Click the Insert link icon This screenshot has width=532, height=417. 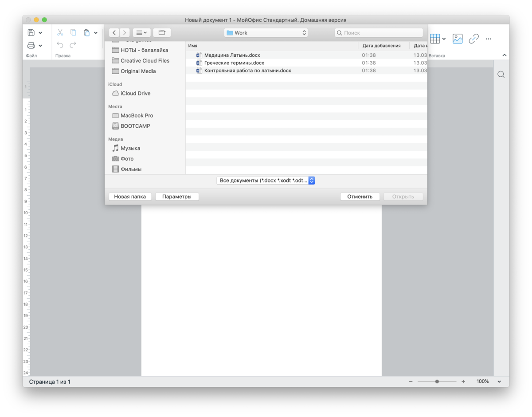tap(473, 39)
